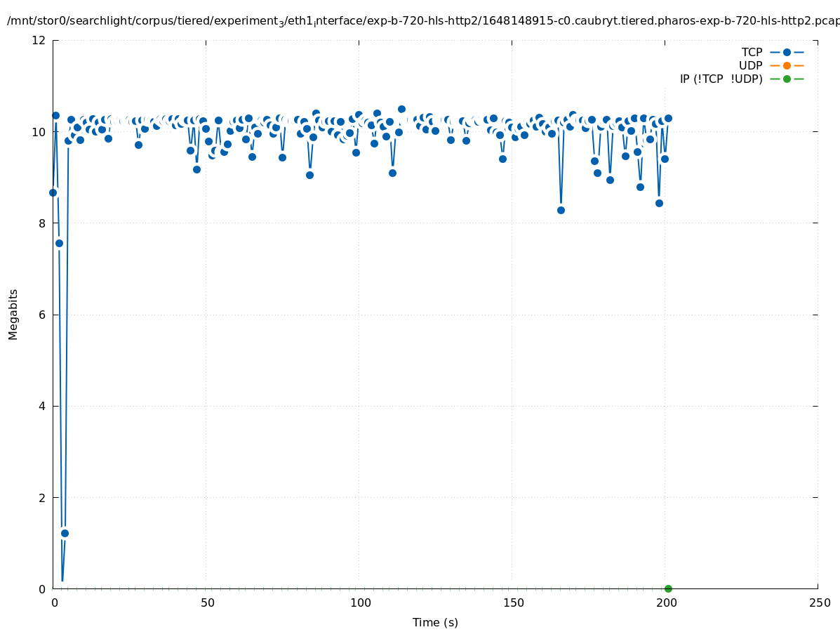
Task: Click the TCP point near 7.5 Megabits
Action: (x=59, y=243)
